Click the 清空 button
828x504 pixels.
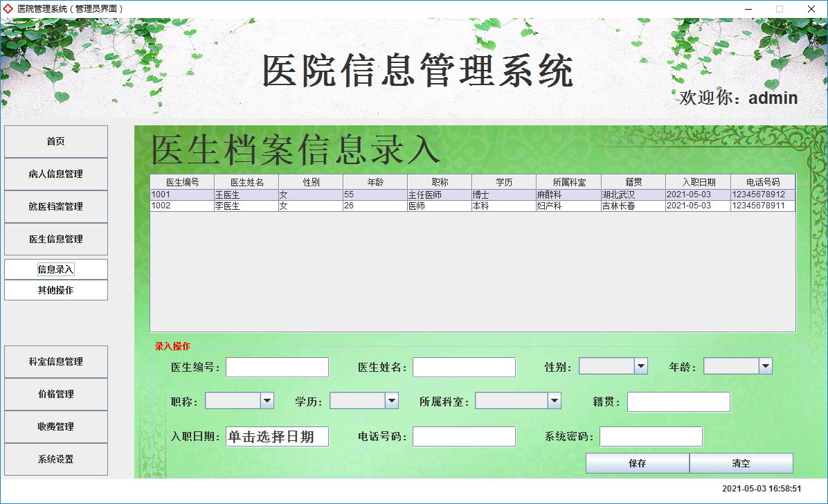pyautogui.click(x=741, y=463)
